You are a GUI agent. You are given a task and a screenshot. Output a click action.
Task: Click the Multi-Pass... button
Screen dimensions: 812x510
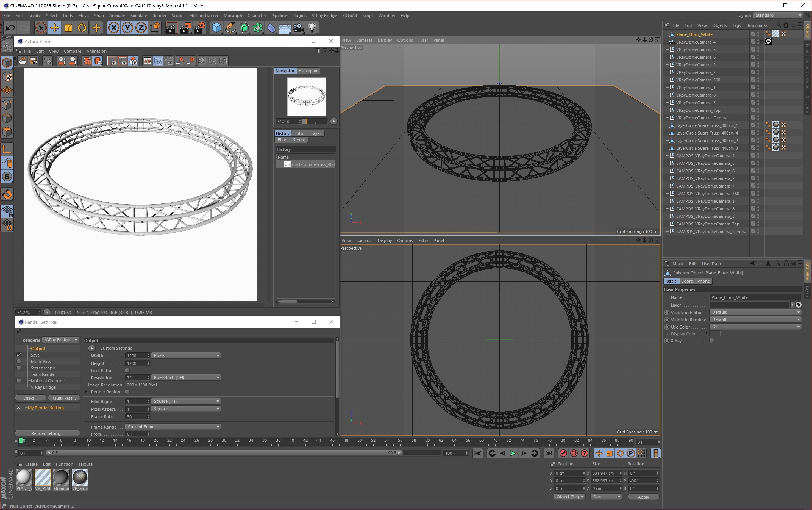[64, 398]
